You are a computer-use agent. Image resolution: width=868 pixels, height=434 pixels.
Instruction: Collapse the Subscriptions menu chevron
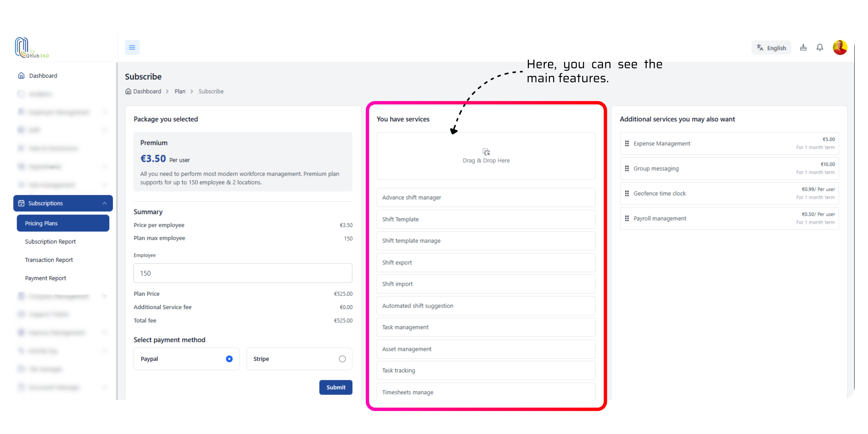pos(104,203)
